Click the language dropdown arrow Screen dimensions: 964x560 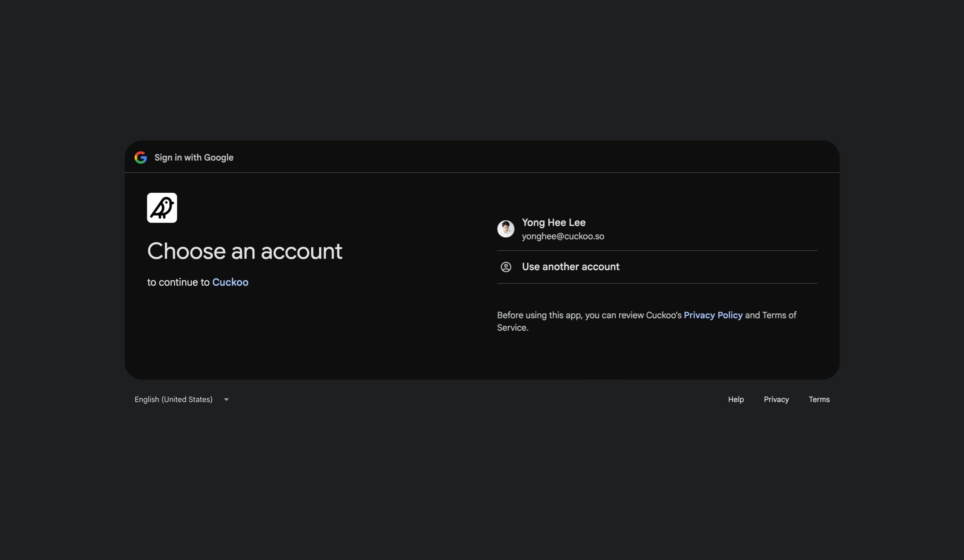coord(226,400)
